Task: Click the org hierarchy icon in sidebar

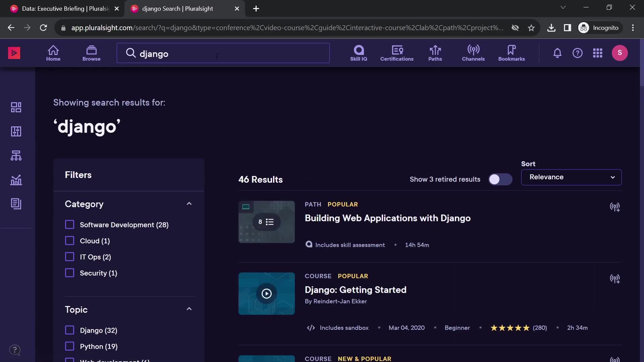Action: (x=16, y=156)
